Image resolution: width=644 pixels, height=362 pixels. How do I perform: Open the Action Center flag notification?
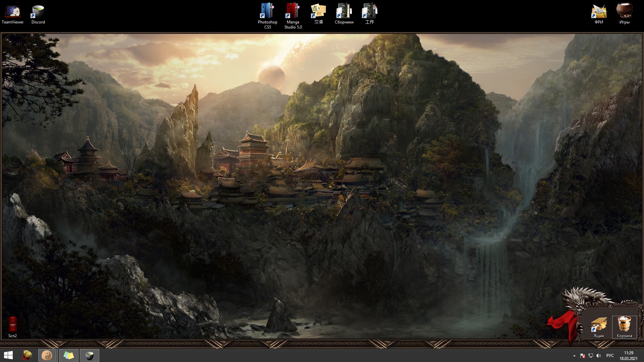tap(583, 356)
